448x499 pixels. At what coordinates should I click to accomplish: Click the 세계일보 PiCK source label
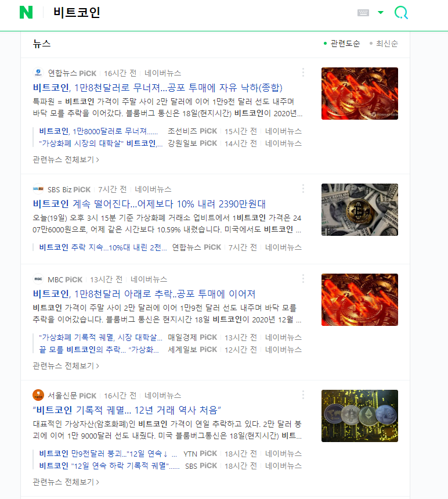(192, 350)
